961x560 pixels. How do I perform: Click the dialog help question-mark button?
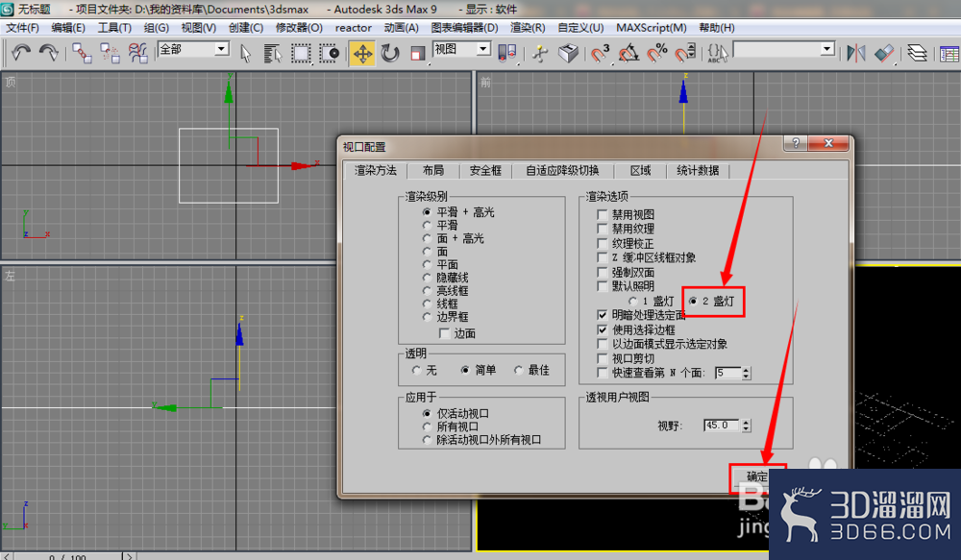click(796, 143)
